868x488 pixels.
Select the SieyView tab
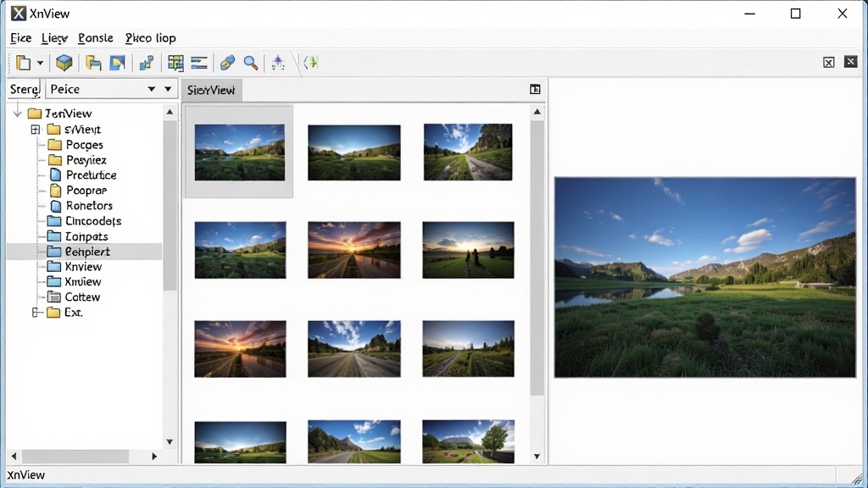(211, 90)
